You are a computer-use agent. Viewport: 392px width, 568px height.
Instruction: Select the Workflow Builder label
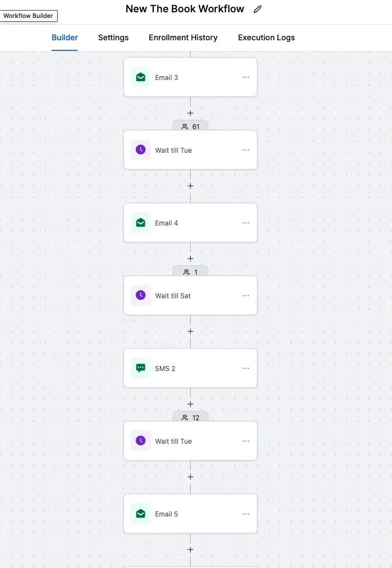(x=28, y=16)
